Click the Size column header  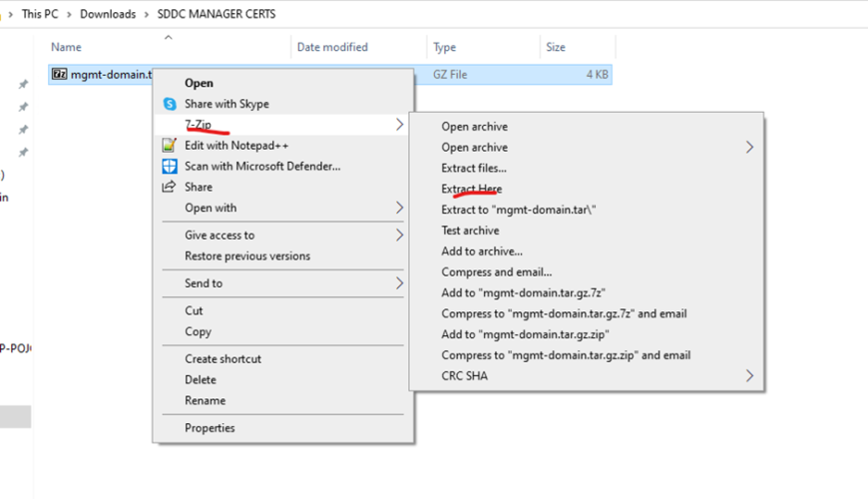(556, 47)
